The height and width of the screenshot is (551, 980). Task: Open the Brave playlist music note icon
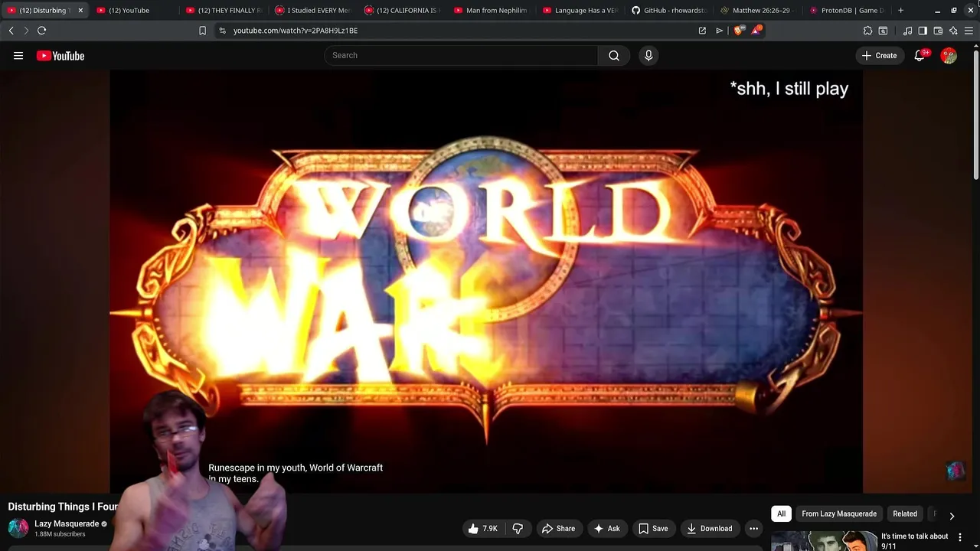pyautogui.click(x=907, y=31)
